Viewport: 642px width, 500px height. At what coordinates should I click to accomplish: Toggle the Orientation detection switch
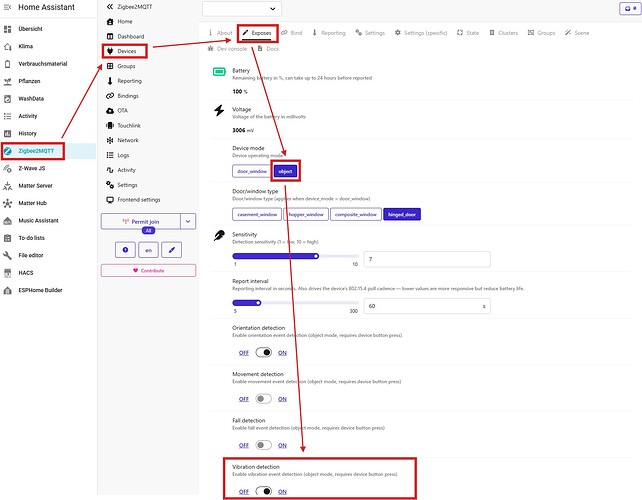[263, 352]
